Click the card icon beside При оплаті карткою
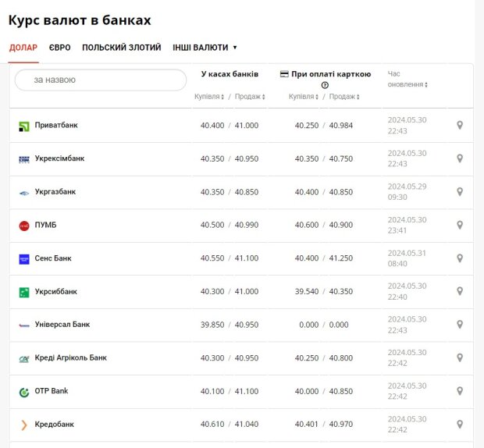 pyautogui.click(x=284, y=74)
